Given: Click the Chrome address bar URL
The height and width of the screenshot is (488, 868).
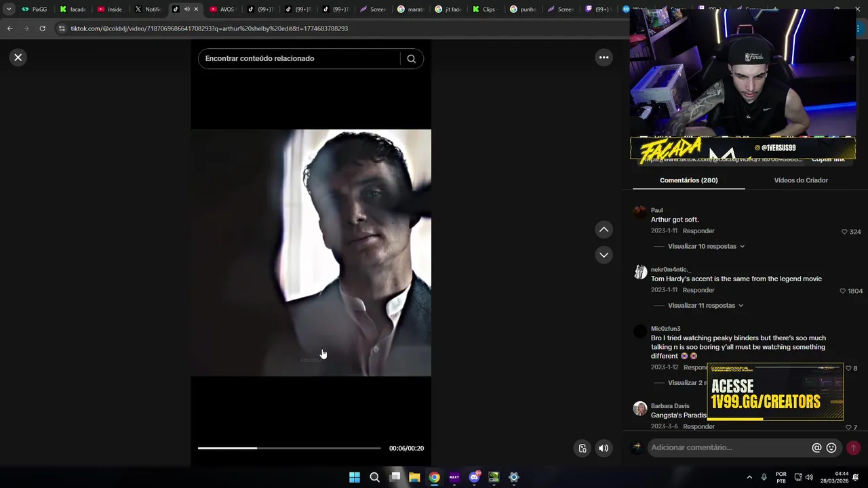Looking at the screenshot, I should [209, 28].
